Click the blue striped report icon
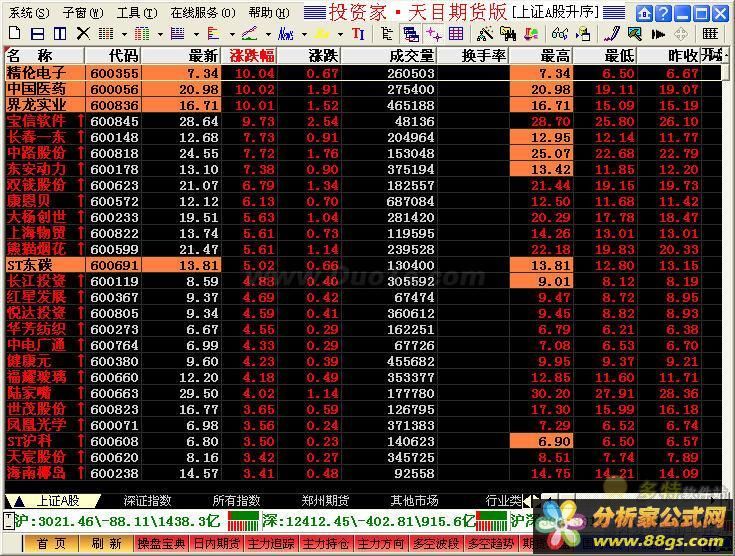Viewport: 735px width, 556px height. (x=178, y=34)
